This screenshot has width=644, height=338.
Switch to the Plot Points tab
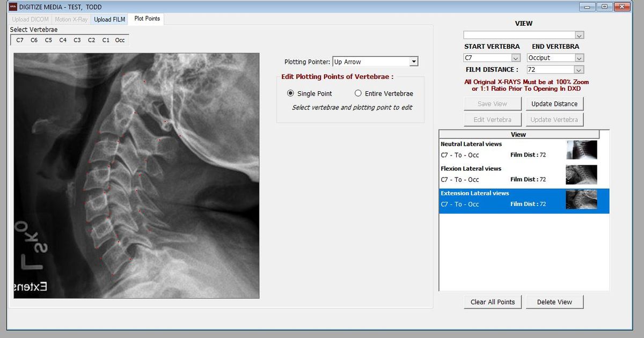pyautogui.click(x=147, y=19)
